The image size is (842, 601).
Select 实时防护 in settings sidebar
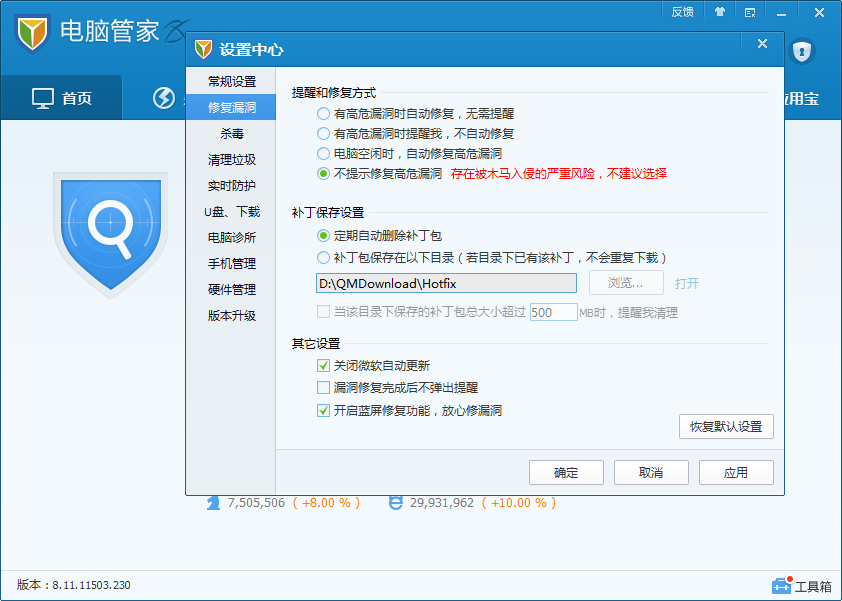coord(231,186)
